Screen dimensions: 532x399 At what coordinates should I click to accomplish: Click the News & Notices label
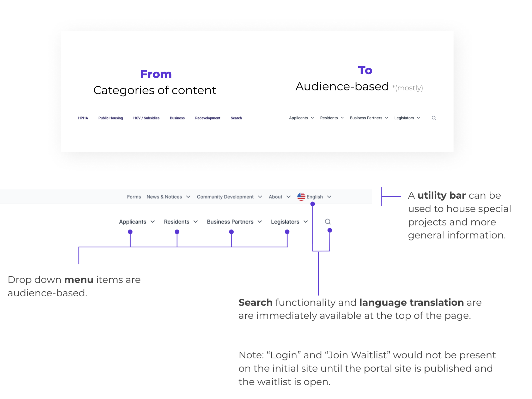[x=164, y=197]
